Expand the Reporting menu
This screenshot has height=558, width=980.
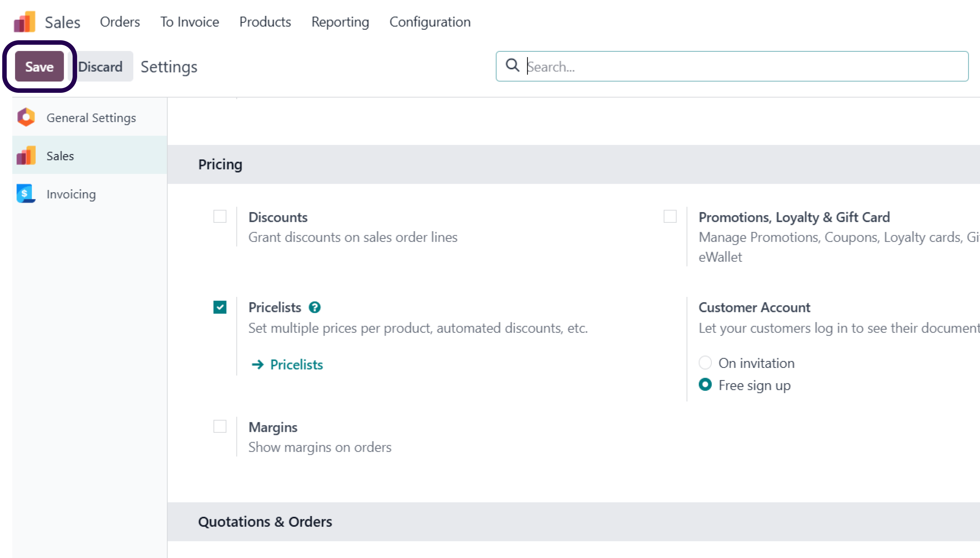[x=340, y=22]
